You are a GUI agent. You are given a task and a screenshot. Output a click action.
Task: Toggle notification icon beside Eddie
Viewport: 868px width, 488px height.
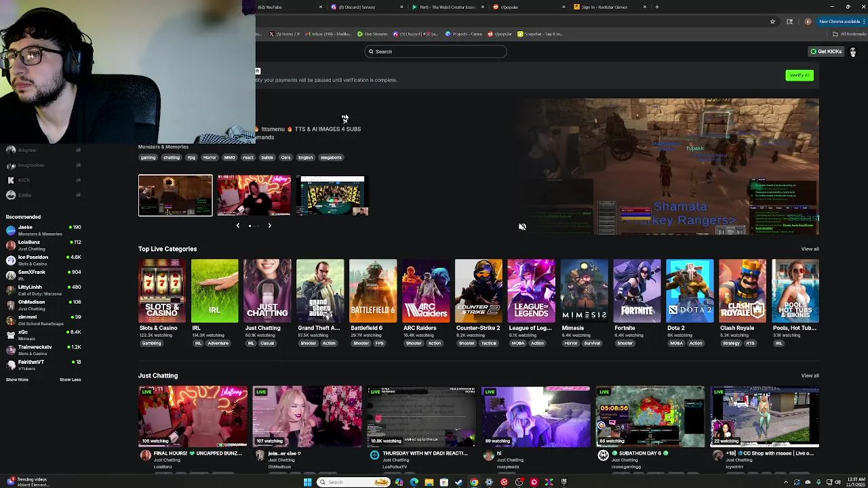tap(79, 195)
